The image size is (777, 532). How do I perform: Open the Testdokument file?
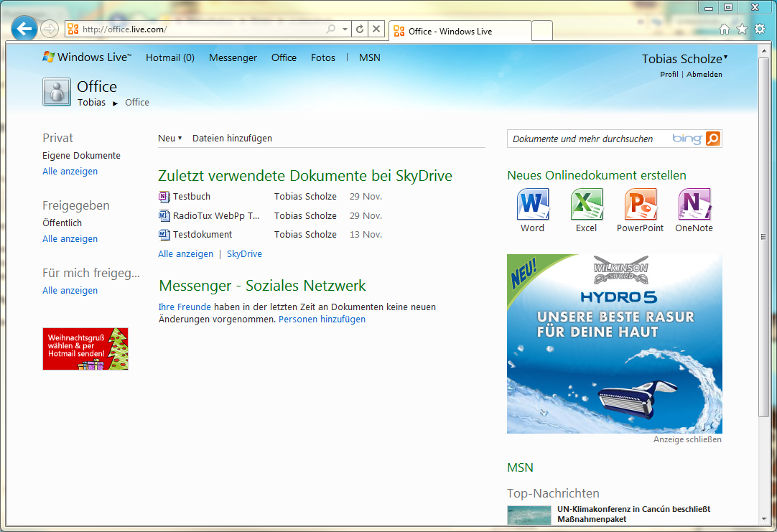(x=203, y=234)
